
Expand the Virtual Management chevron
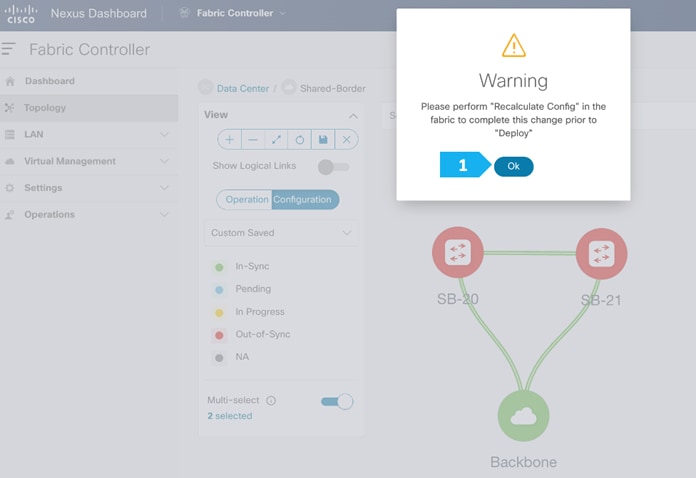coord(164,161)
